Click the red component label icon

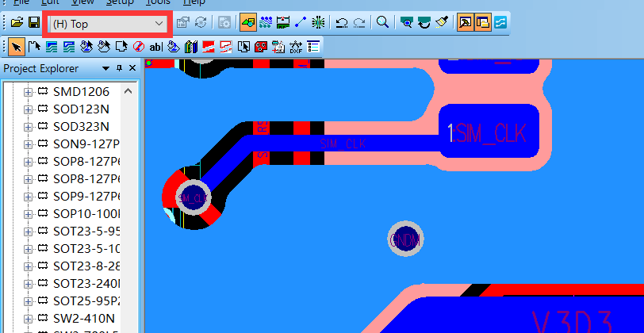pyautogui.click(x=261, y=47)
